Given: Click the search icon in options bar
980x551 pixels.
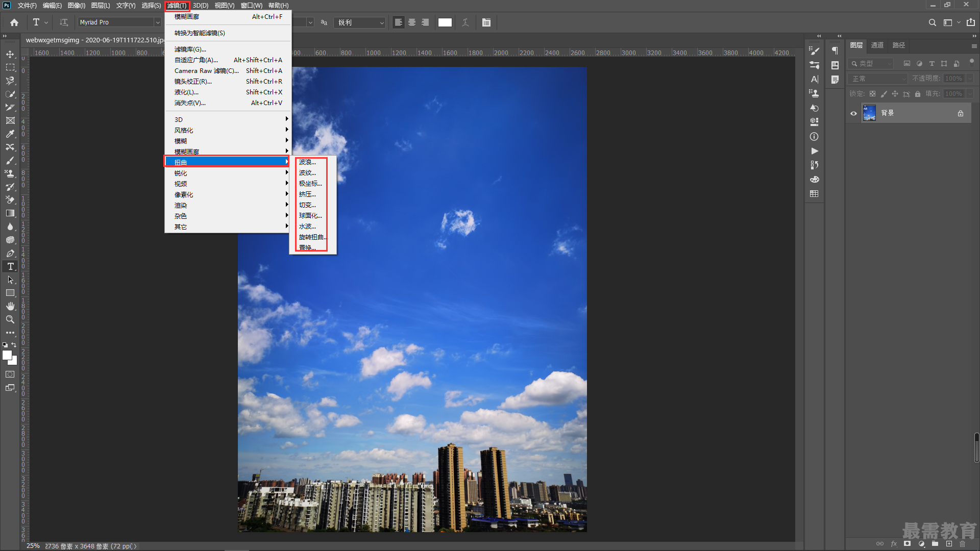Looking at the screenshot, I should point(933,22).
